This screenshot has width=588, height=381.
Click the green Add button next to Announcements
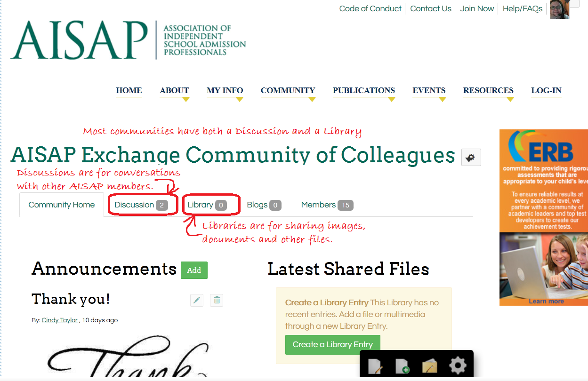194,270
